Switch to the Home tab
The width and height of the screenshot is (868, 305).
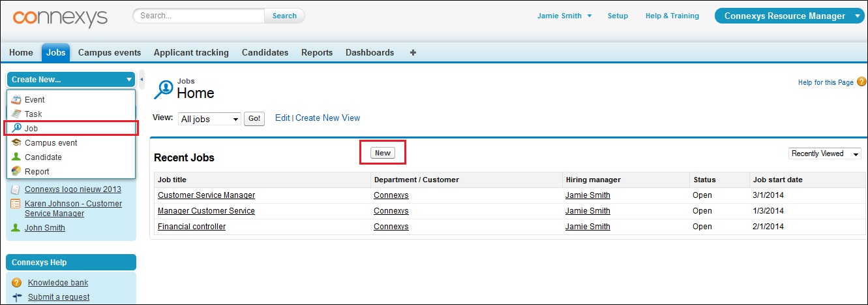21,53
